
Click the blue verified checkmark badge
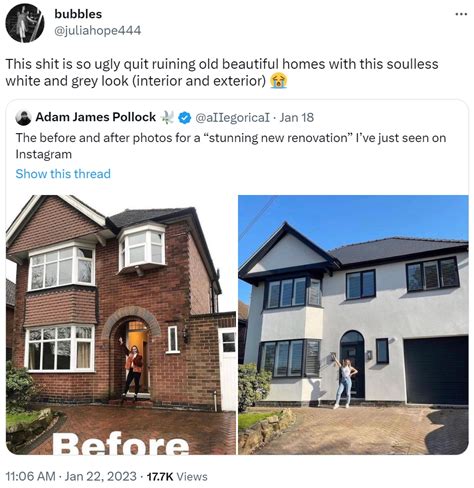(x=184, y=117)
